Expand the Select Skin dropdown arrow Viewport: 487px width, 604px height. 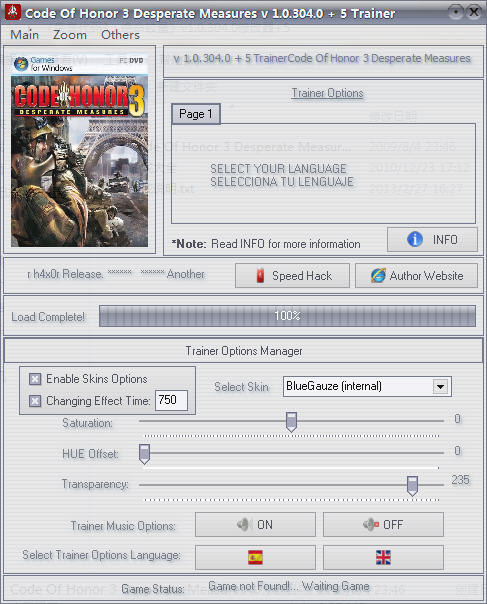point(440,386)
